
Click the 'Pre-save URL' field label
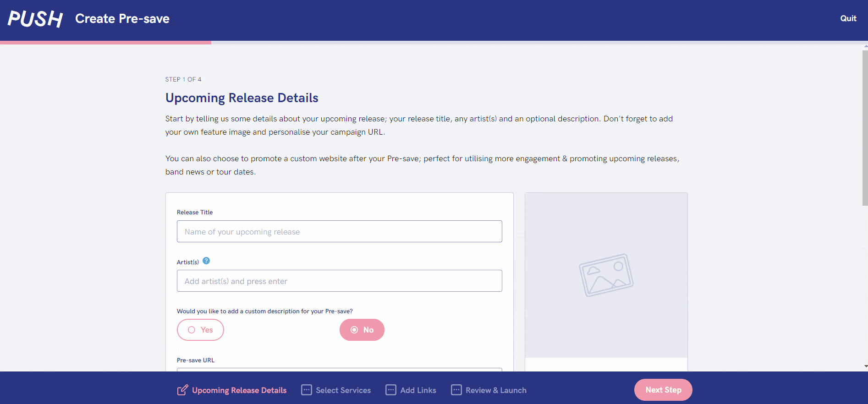click(x=196, y=360)
